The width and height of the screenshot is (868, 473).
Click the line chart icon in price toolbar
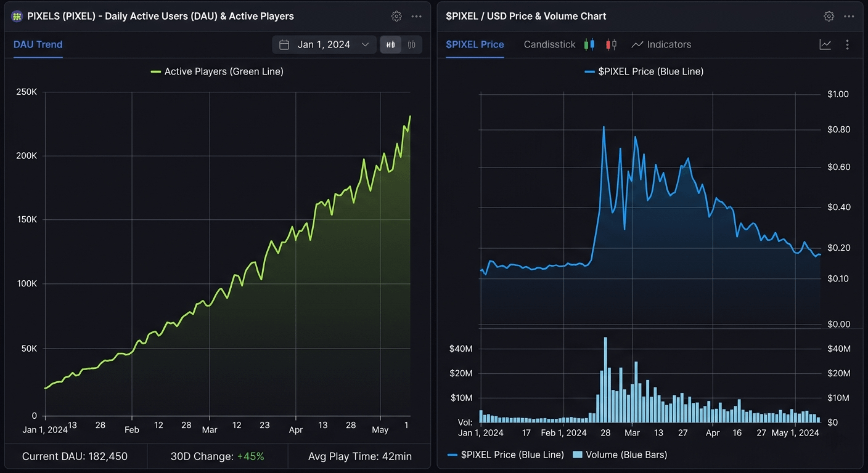pos(825,44)
